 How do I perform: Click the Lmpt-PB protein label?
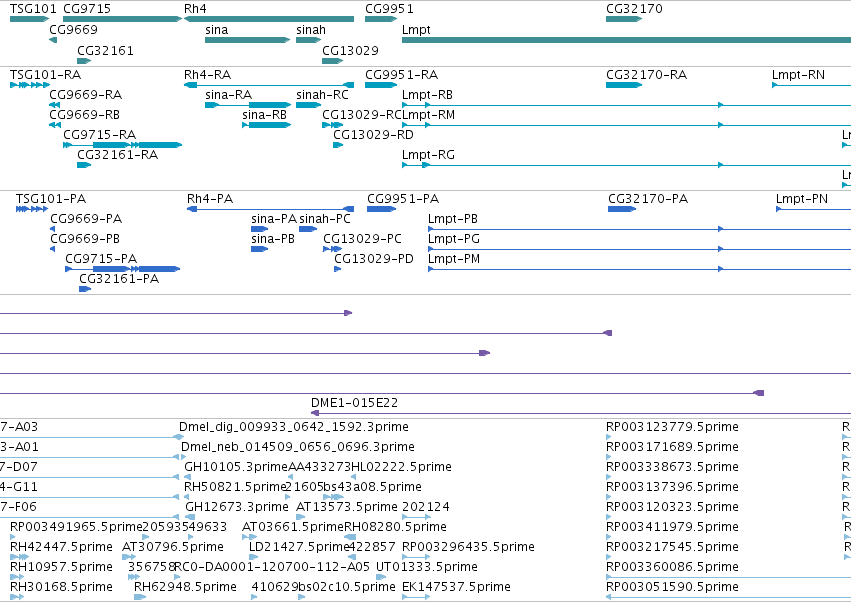453,219
